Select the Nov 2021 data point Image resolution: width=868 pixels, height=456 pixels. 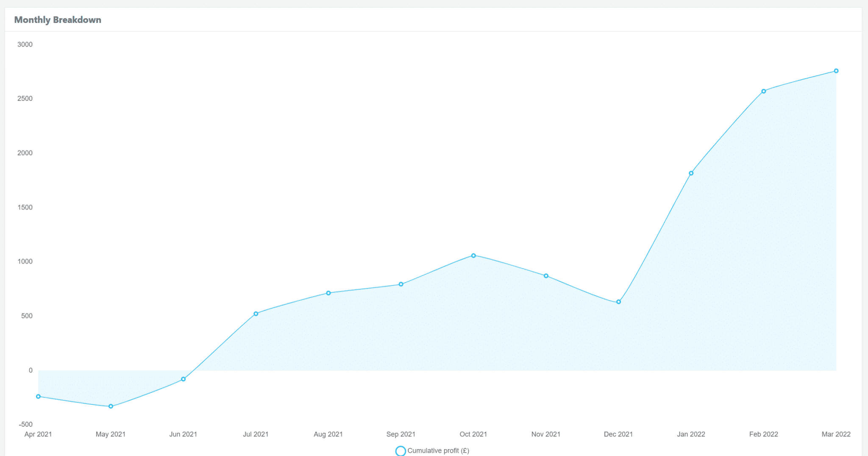coord(546,276)
